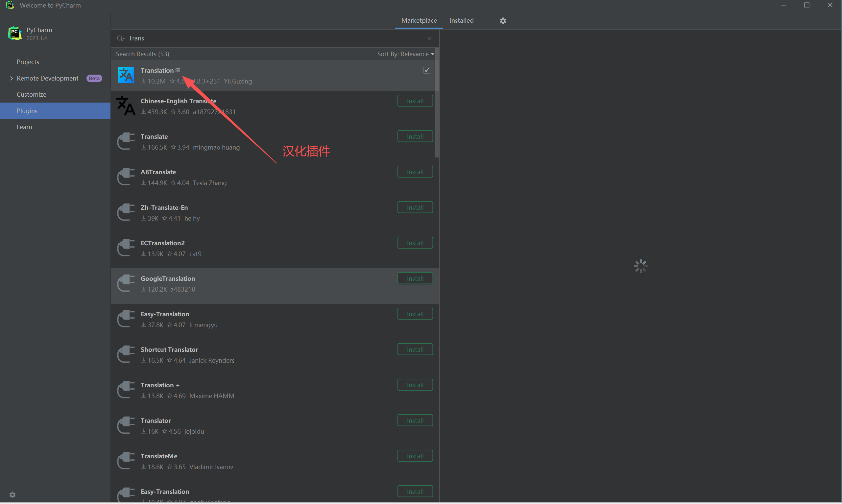Image resolution: width=842 pixels, height=504 pixels.
Task: Install the Shortcut Translator plugin
Action: 415,349
